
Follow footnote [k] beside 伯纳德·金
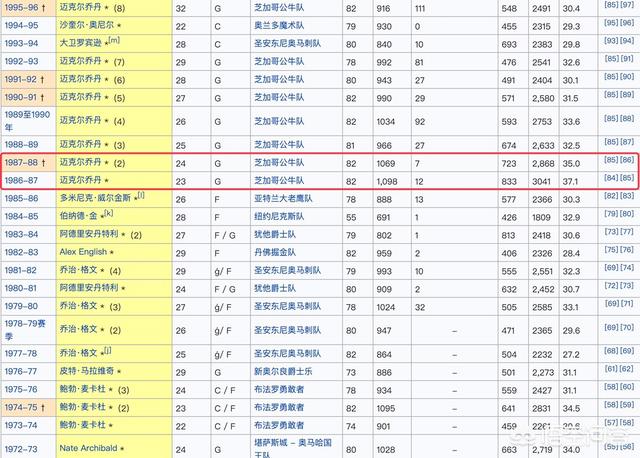coord(108,213)
